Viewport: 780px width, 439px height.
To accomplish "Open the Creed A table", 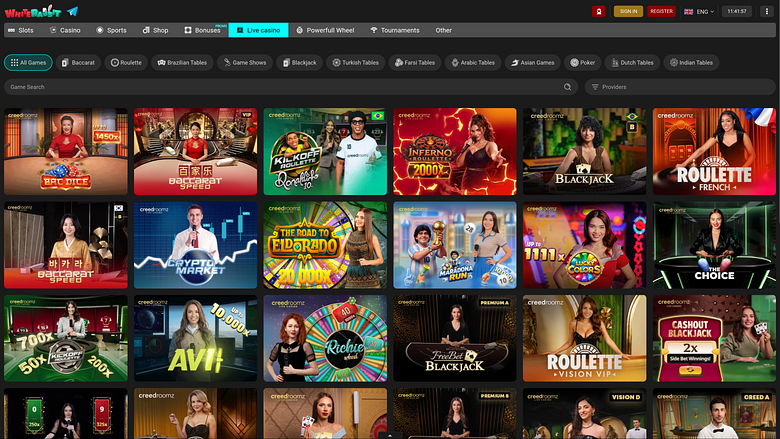I will 714,414.
